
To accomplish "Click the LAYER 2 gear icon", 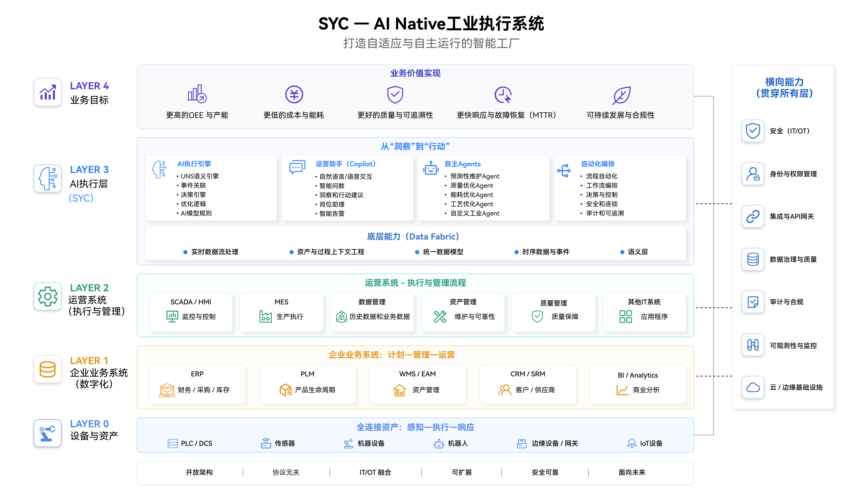I will coord(48,296).
